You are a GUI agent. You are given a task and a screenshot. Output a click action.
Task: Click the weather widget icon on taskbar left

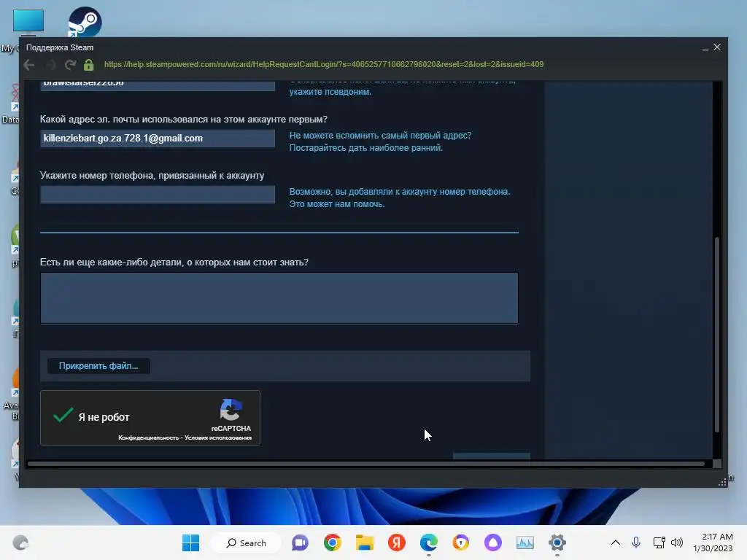coord(20,542)
